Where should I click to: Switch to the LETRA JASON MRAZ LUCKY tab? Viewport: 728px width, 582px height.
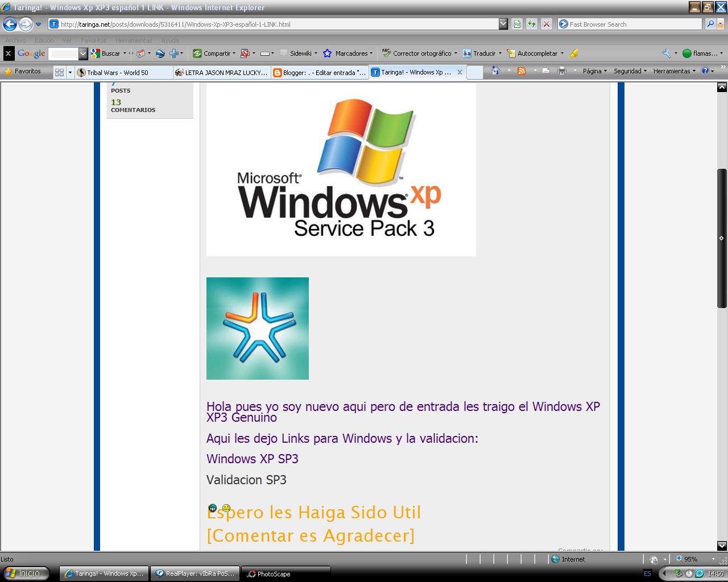221,72
